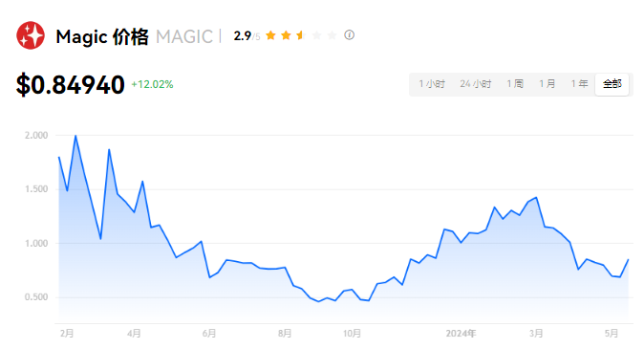Click the chart peak at 2.000
The width and height of the screenshot is (644, 349).
point(75,136)
